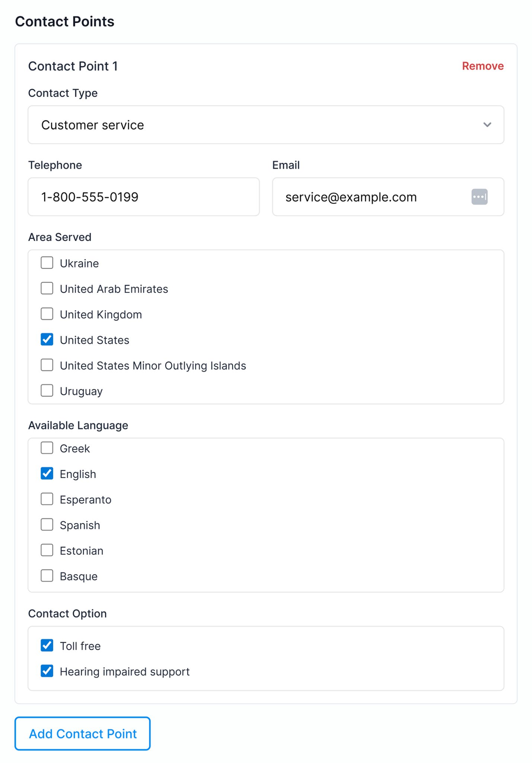The height and width of the screenshot is (763, 532).
Task: Uncheck the Toll free option
Action: [47, 646]
